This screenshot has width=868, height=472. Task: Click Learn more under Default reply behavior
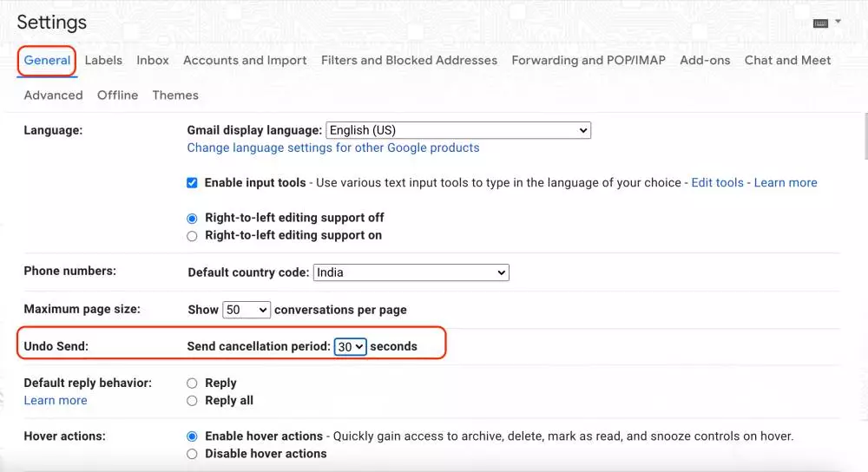pos(56,401)
